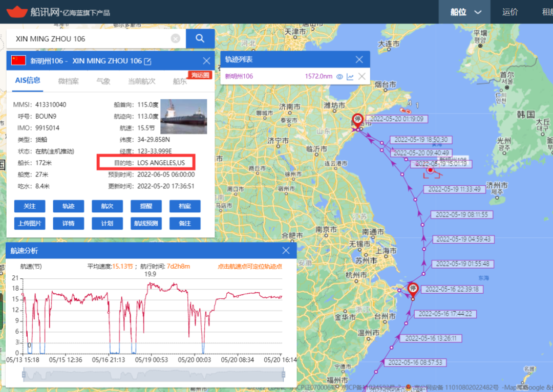Clear the search box text

[x=176, y=39]
